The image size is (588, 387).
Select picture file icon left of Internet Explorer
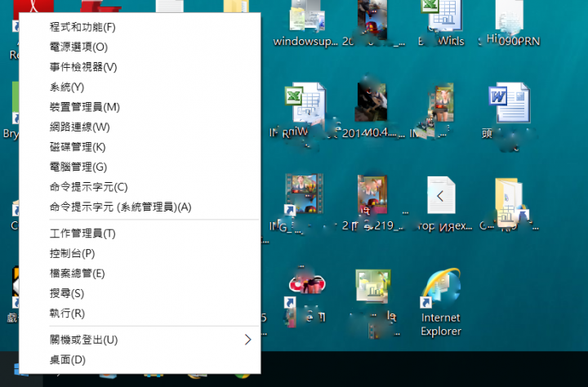tap(373, 287)
